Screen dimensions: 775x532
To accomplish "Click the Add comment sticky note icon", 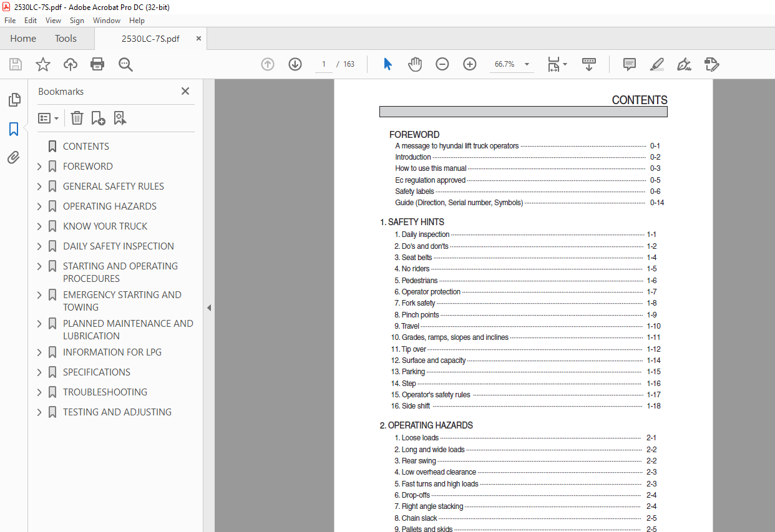I will (629, 64).
